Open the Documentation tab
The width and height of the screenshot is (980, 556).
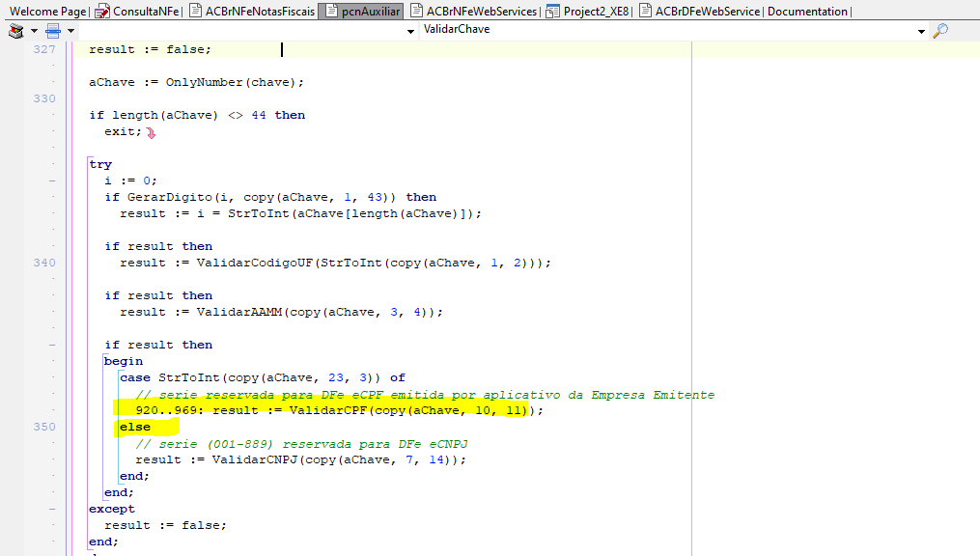807,12
